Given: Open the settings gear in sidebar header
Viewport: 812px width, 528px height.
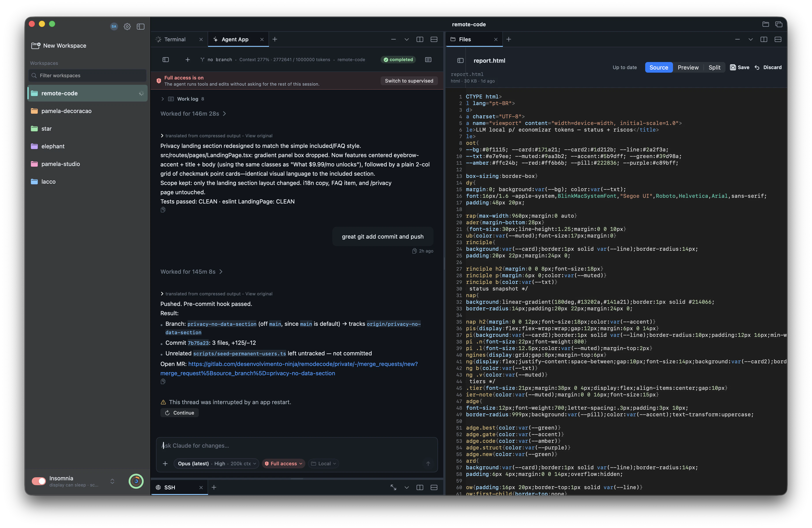Looking at the screenshot, I should click(x=127, y=26).
